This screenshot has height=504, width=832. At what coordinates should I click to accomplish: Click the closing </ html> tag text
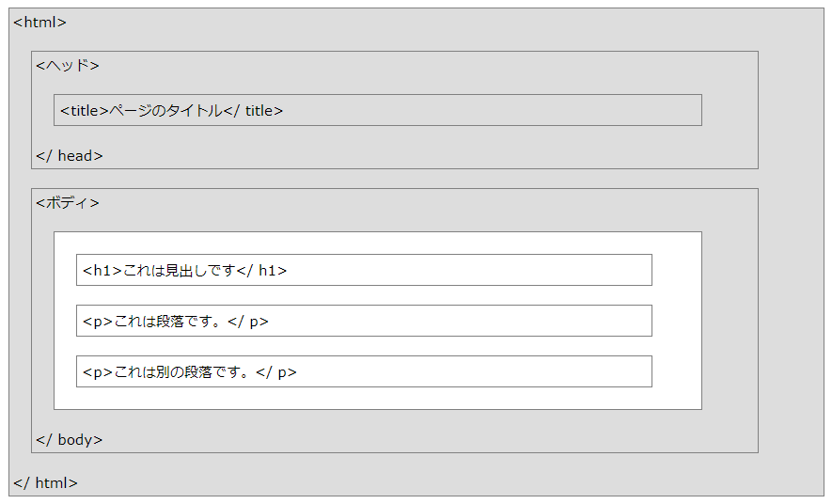click(x=46, y=482)
